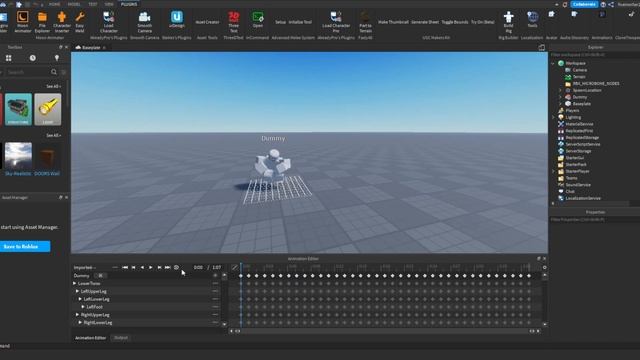
Task: Select the Output tab at bottom
Action: [121, 338]
